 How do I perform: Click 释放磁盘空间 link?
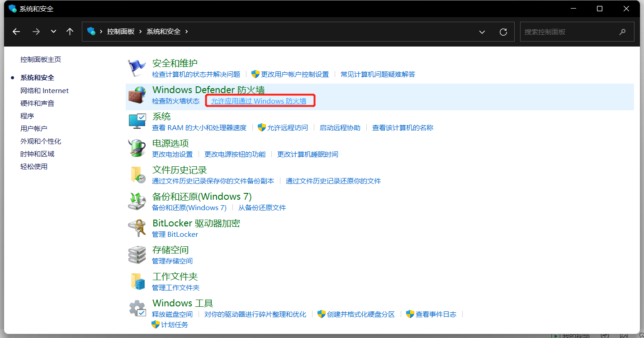pyautogui.click(x=172, y=315)
